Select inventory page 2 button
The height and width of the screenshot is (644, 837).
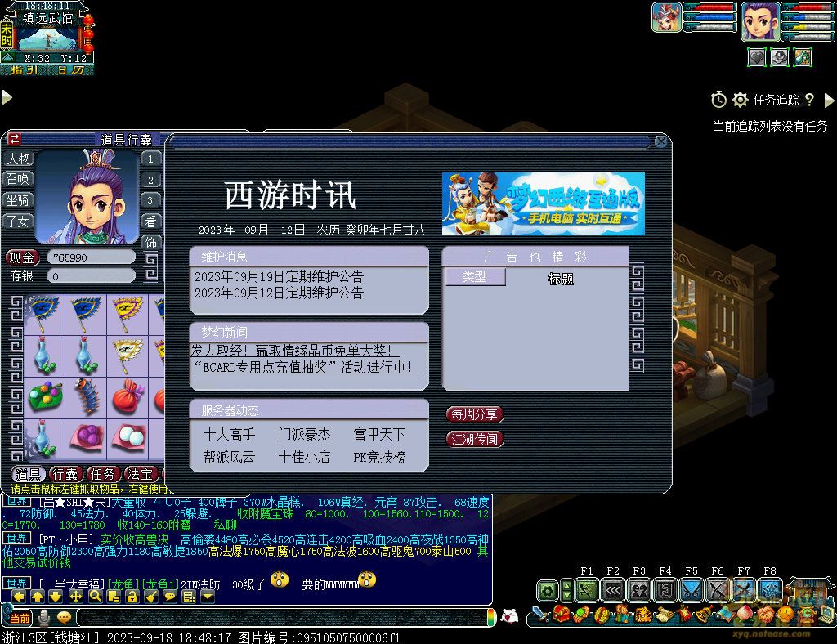click(x=150, y=180)
